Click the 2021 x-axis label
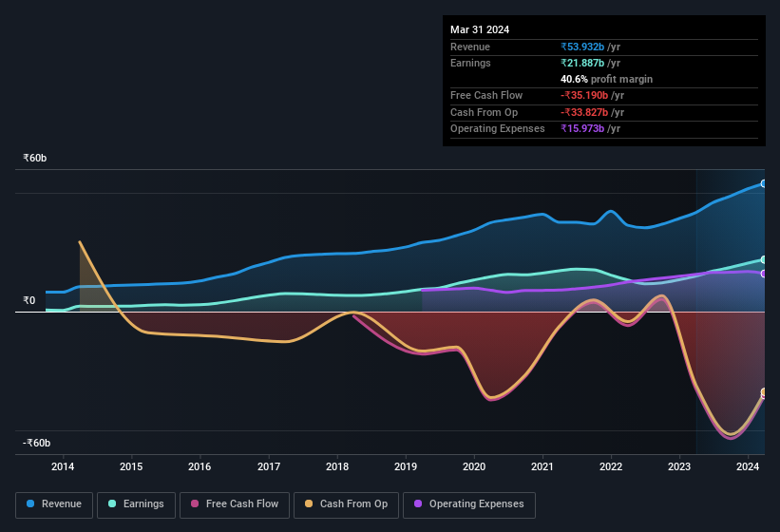The height and width of the screenshot is (532, 780). click(542, 466)
